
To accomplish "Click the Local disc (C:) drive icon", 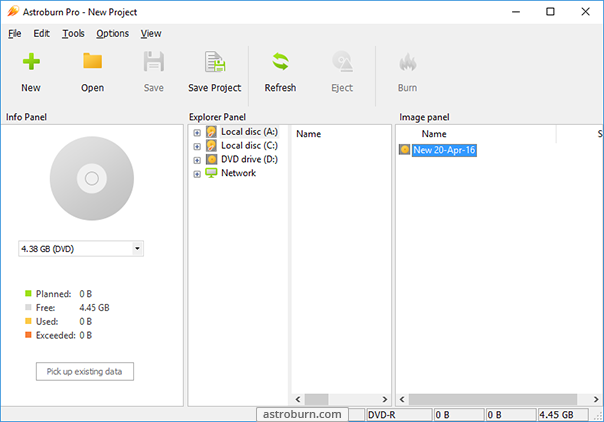I will tap(211, 146).
